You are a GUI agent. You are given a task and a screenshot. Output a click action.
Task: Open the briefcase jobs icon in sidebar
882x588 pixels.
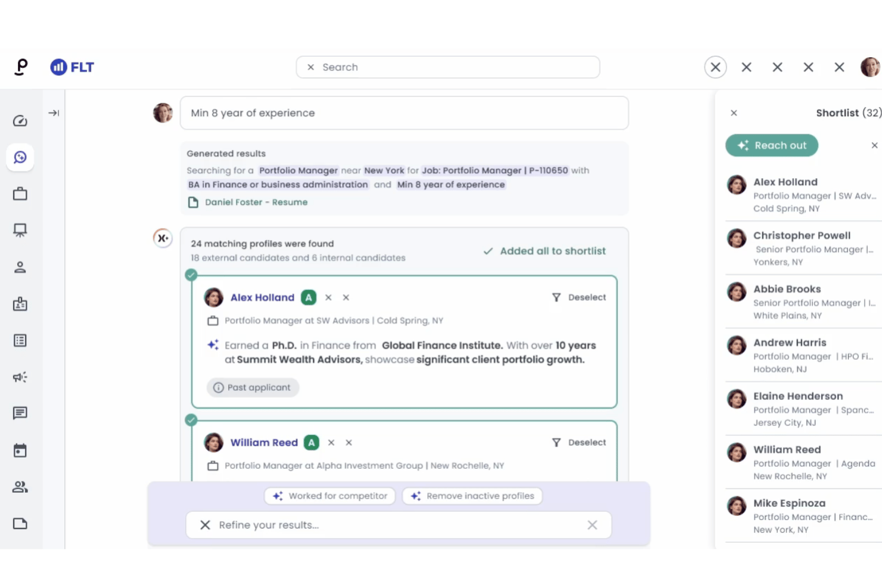tap(20, 194)
